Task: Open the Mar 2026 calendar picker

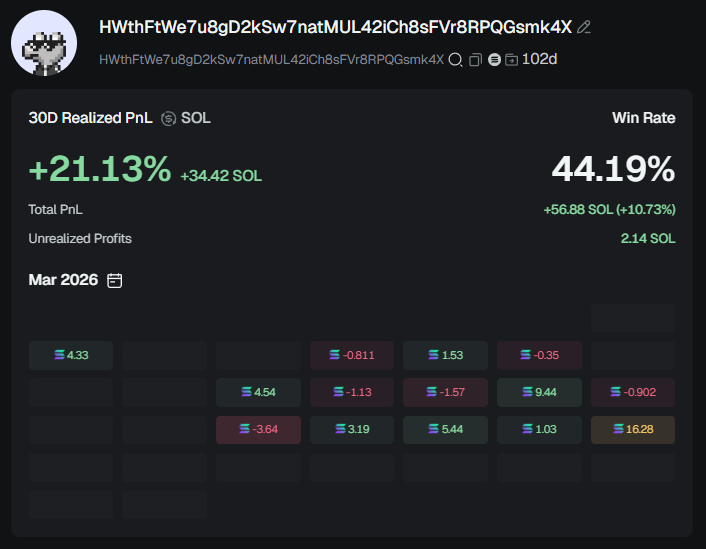Action: click(x=114, y=280)
